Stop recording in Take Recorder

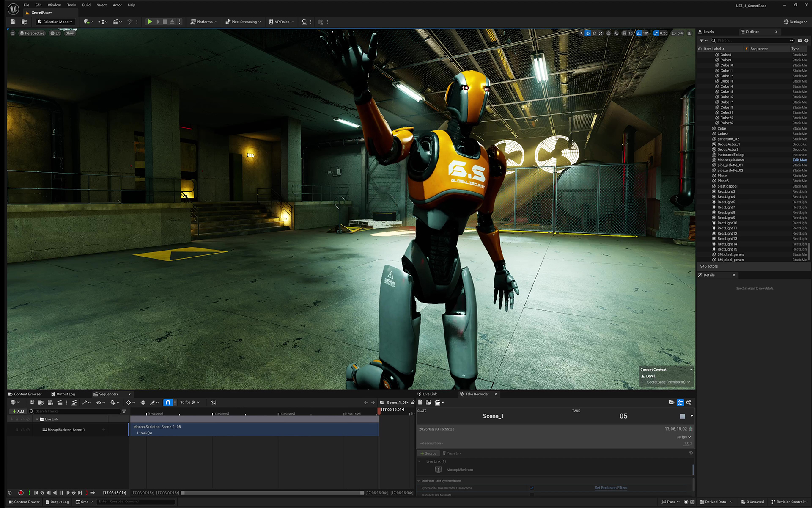point(682,416)
